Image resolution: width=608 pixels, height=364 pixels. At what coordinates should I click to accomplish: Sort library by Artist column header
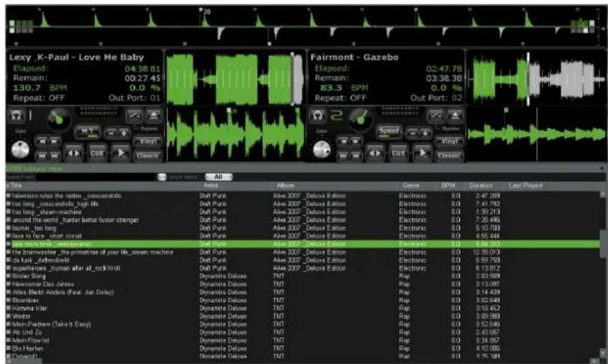(211, 185)
